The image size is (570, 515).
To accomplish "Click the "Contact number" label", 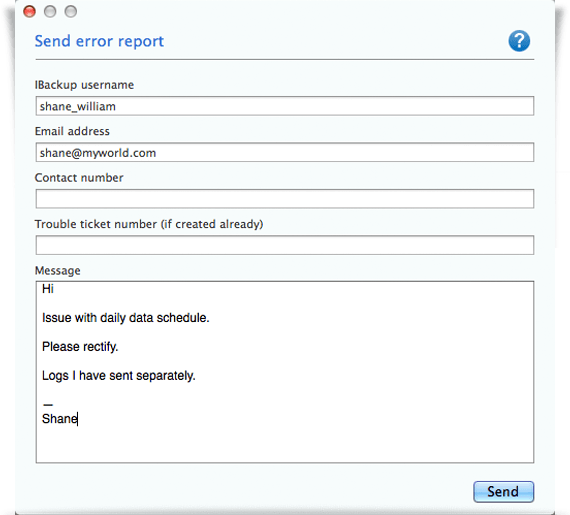I will (79, 178).
